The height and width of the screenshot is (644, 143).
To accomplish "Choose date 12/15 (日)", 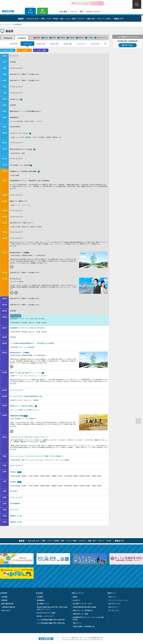I will (95, 44).
